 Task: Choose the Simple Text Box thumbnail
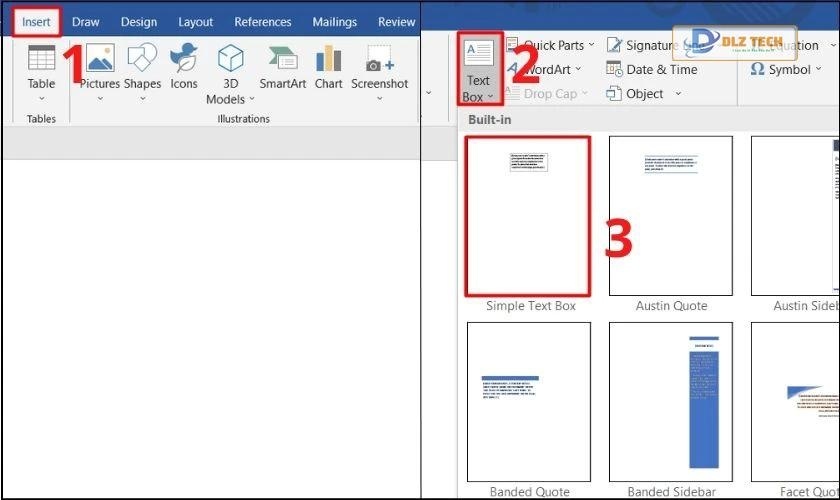click(x=528, y=216)
